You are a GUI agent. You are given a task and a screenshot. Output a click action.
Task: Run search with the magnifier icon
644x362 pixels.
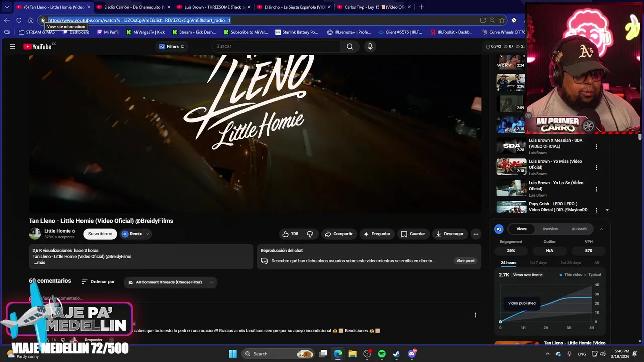point(350,46)
